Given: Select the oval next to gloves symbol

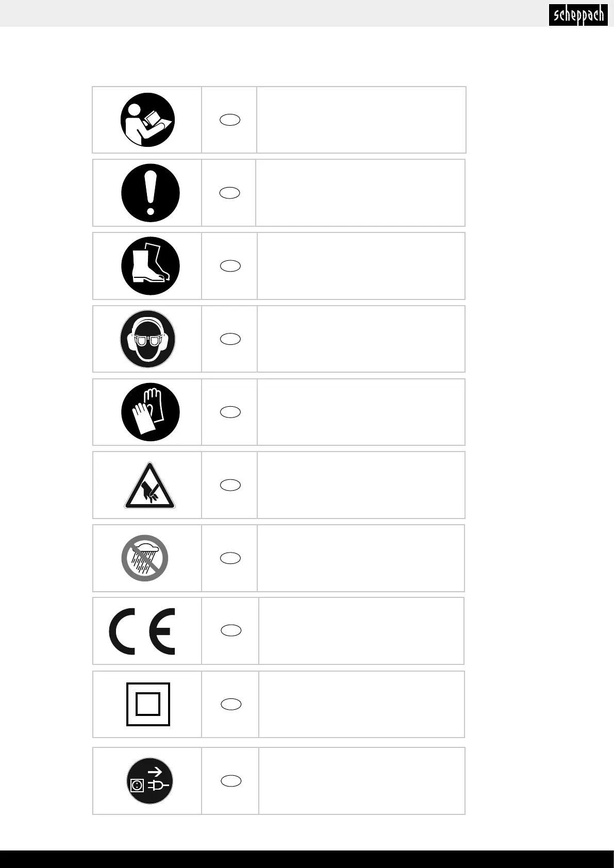Looking at the screenshot, I should pos(230,411).
